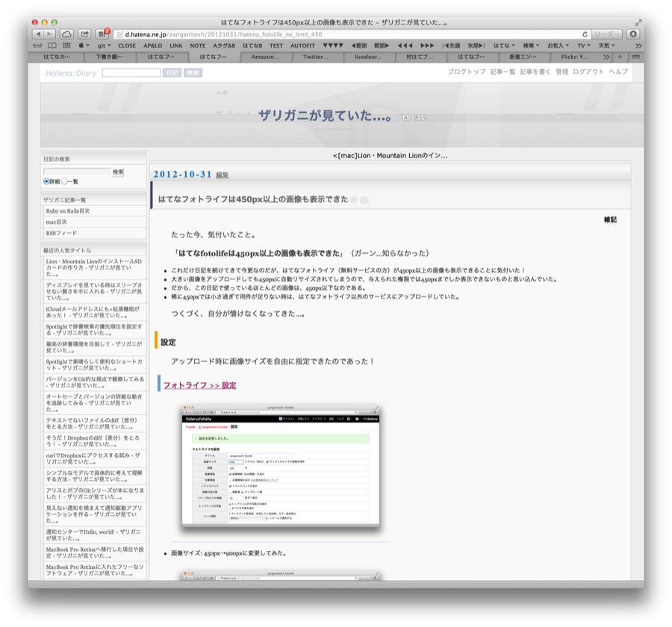Show the Reading List glasses icon
Viewport: 672px width, 627px height.
tap(38, 46)
